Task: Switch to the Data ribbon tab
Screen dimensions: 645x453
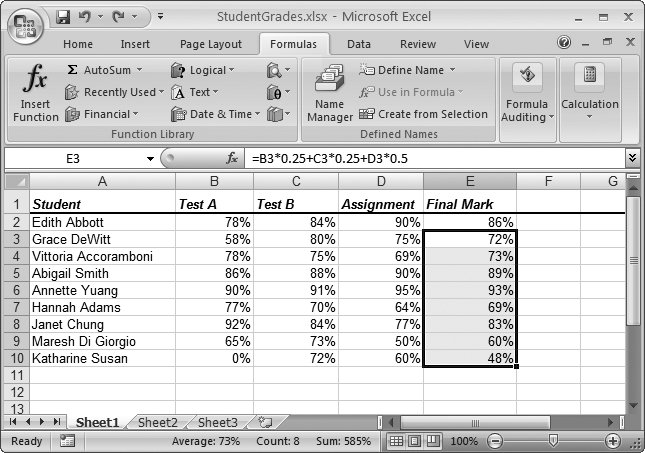Action: (x=358, y=44)
